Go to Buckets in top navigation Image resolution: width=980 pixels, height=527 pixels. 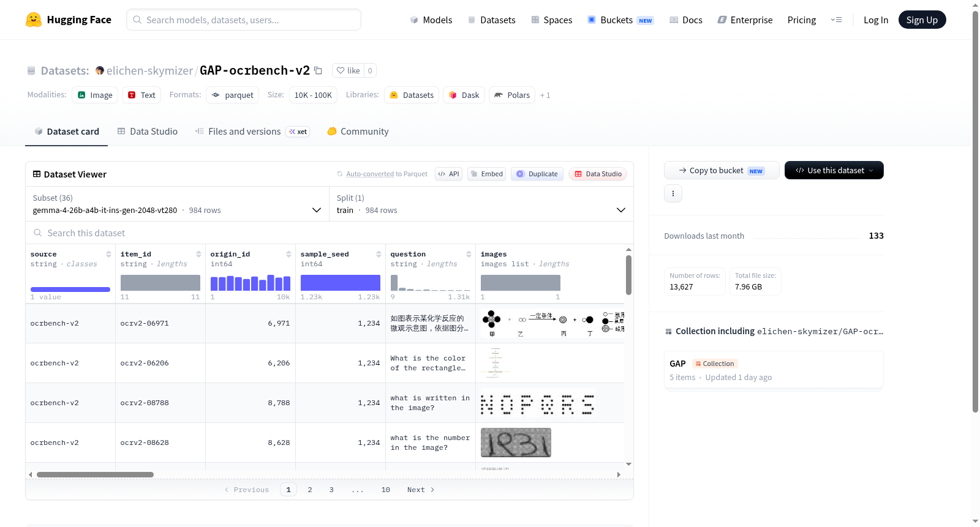pos(620,20)
